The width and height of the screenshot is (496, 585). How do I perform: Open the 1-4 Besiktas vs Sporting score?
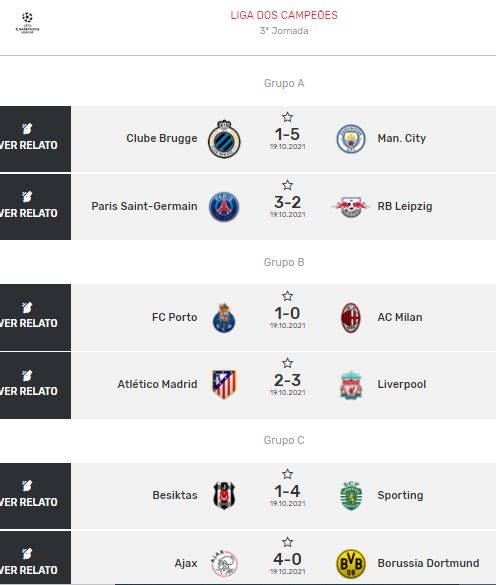tap(287, 491)
